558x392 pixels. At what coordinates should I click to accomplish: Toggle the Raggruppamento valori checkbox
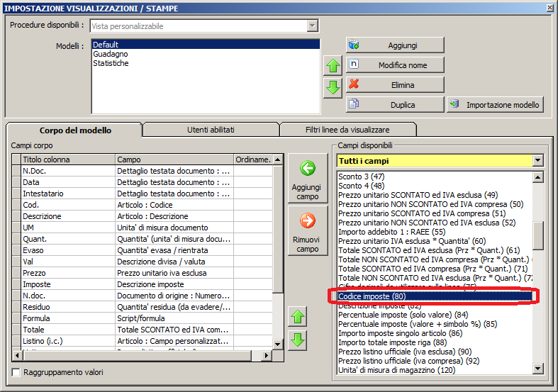click(16, 372)
